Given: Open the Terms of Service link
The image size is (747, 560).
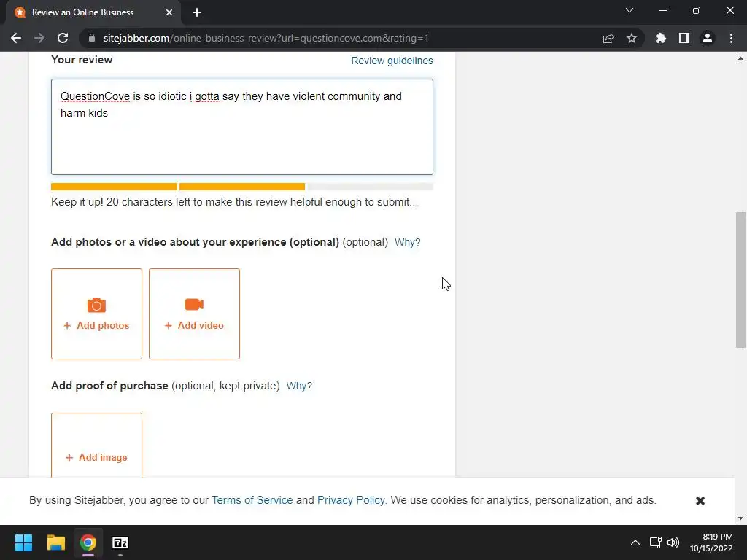Looking at the screenshot, I should pyautogui.click(x=252, y=500).
